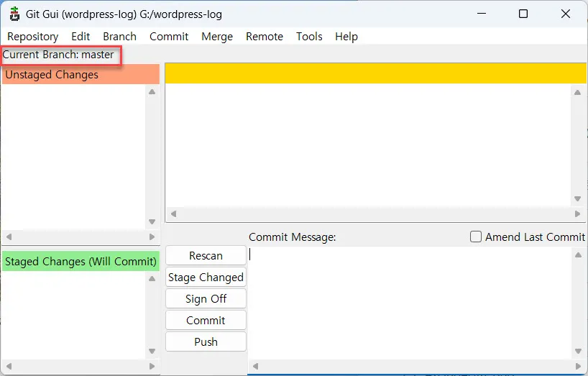Click the yellow diff header bar
Viewport: 588px width, 376px height.
pyautogui.click(x=375, y=73)
